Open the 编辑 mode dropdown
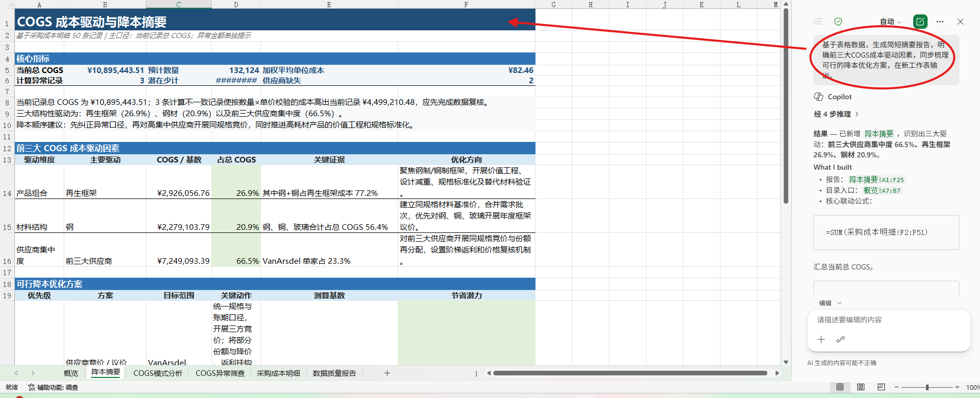This screenshot has width=980, height=398. click(x=830, y=303)
